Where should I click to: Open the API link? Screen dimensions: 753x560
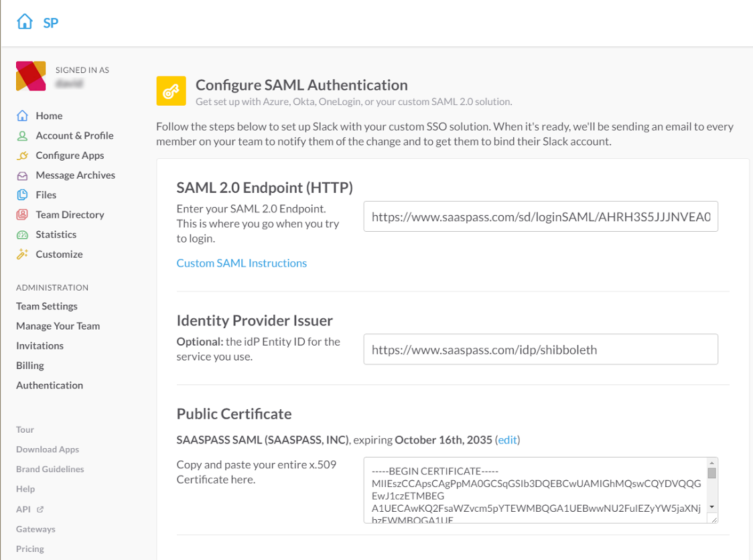[x=23, y=509]
